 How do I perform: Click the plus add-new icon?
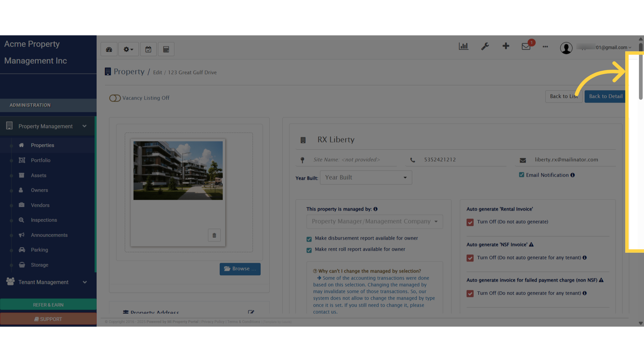coord(506,46)
